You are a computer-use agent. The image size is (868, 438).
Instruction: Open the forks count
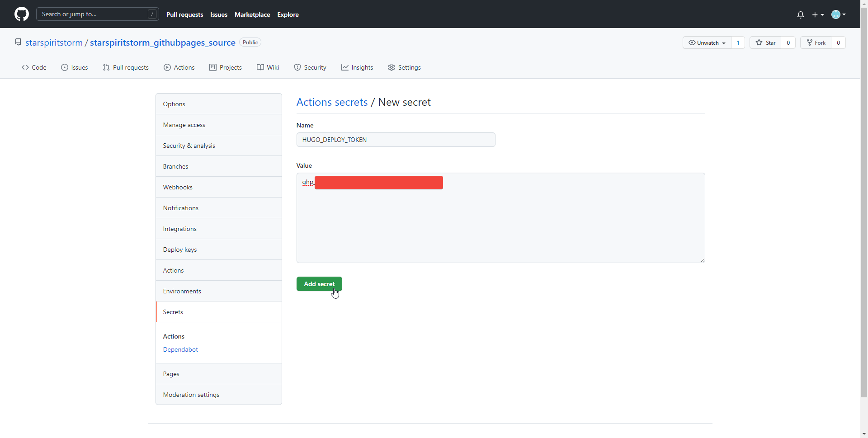[x=838, y=42]
